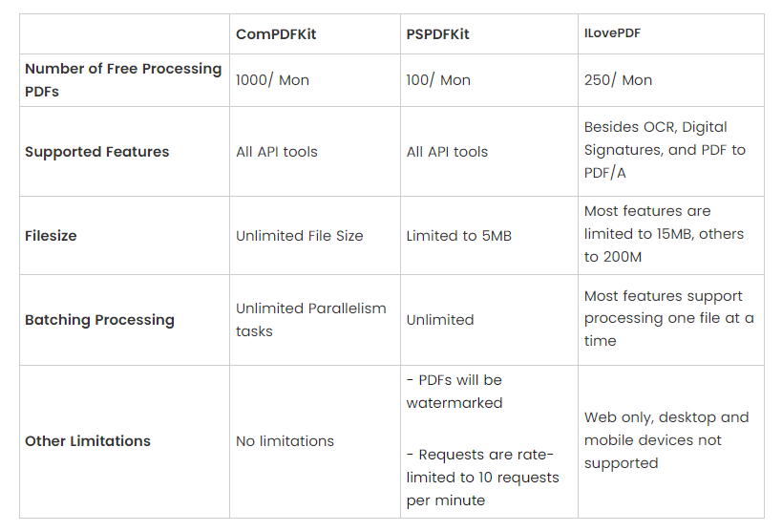Click "All API tools" under ComPDFKit
The width and height of the screenshot is (782, 532).
277,152
